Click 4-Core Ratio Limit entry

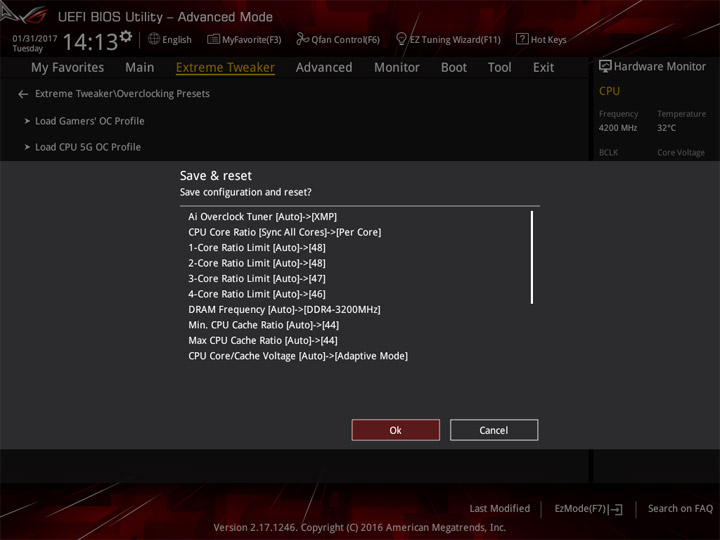pos(257,294)
